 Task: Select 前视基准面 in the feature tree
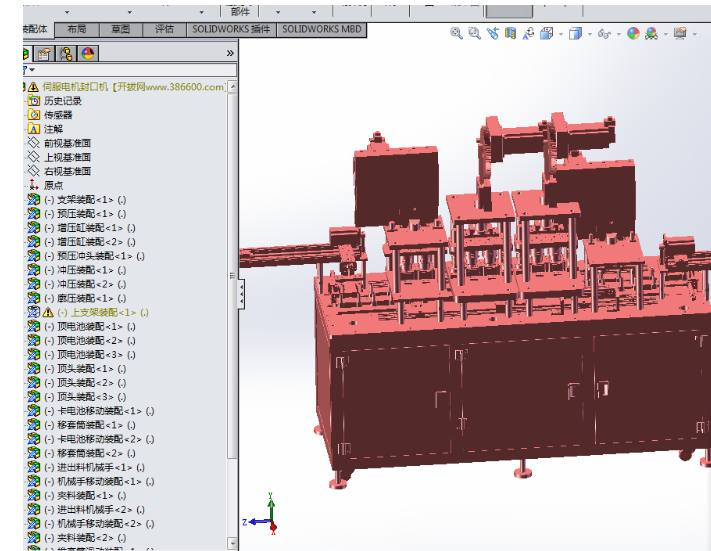(x=67, y=143)
